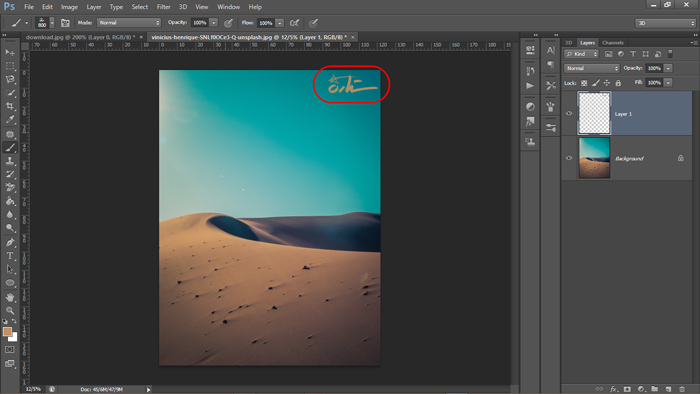This screenshot has height=394, width=700.
Task: Toggle pressure for opacity control
Action: [228, 23]
